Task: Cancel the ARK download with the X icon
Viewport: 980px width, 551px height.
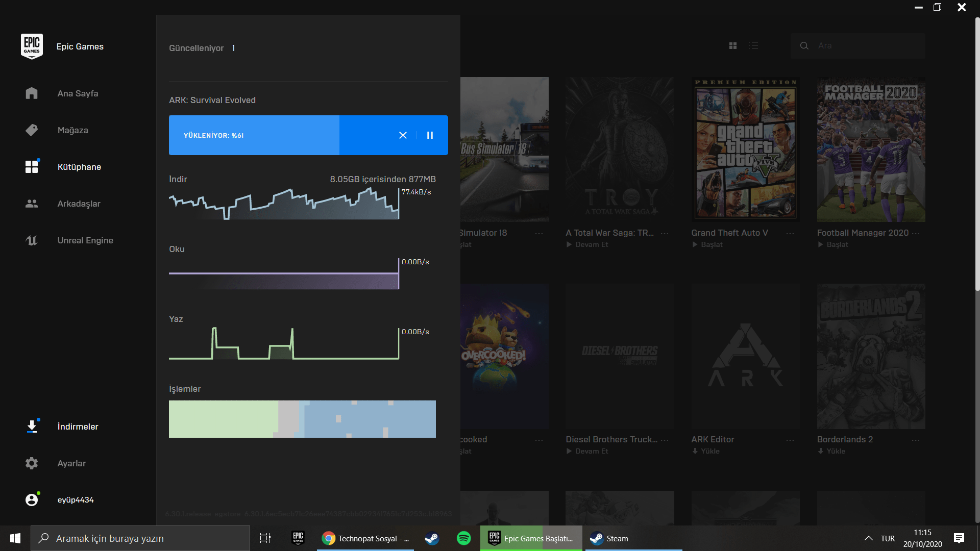Action: 403,135
